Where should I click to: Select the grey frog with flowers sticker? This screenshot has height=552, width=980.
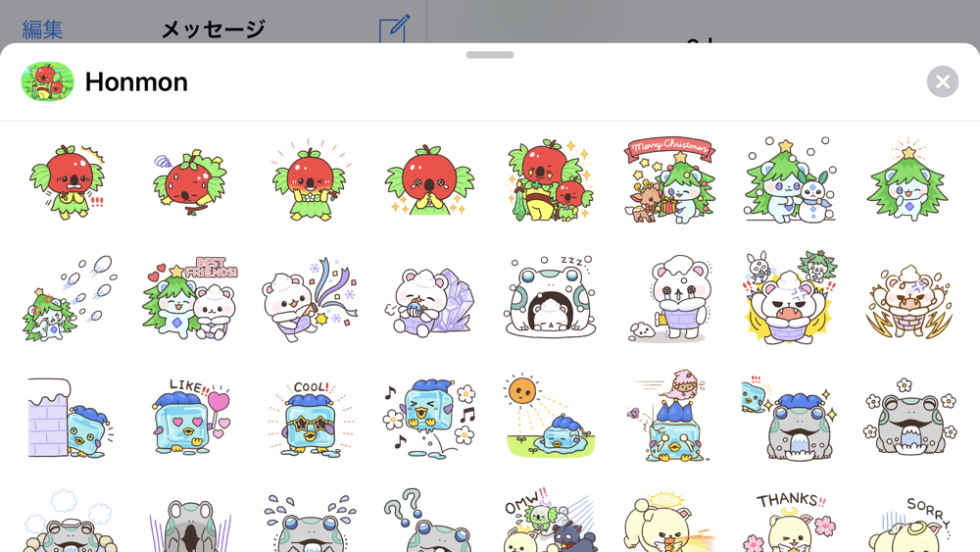908,418
